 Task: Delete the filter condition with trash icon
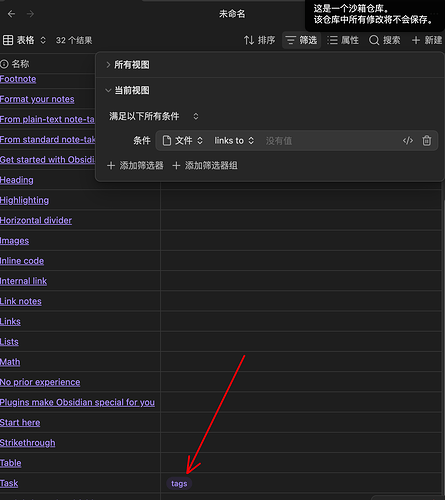pos(426,141)
